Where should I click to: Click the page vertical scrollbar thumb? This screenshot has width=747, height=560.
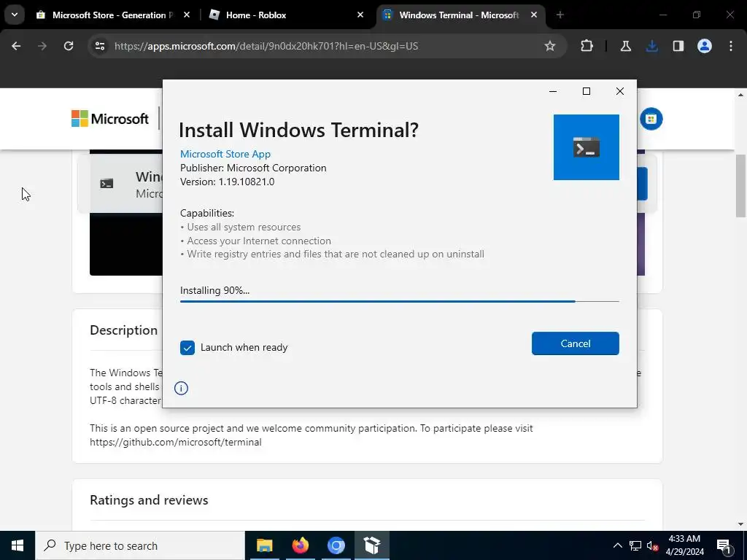point(740,186)
